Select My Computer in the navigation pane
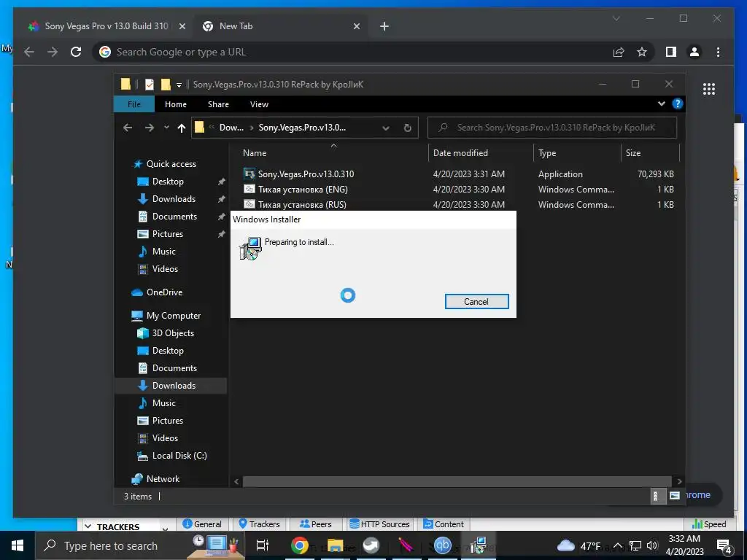The image size is (747, 560). (174, 316)
